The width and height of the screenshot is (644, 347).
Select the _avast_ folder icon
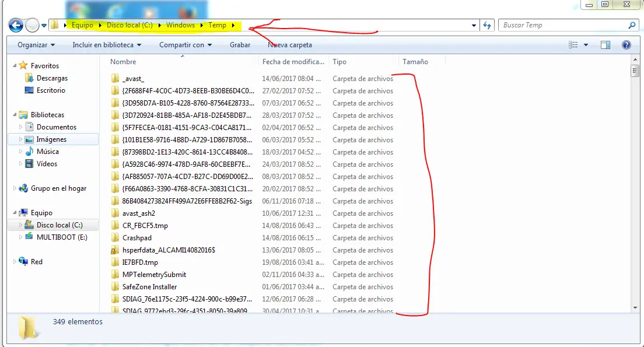115,78
